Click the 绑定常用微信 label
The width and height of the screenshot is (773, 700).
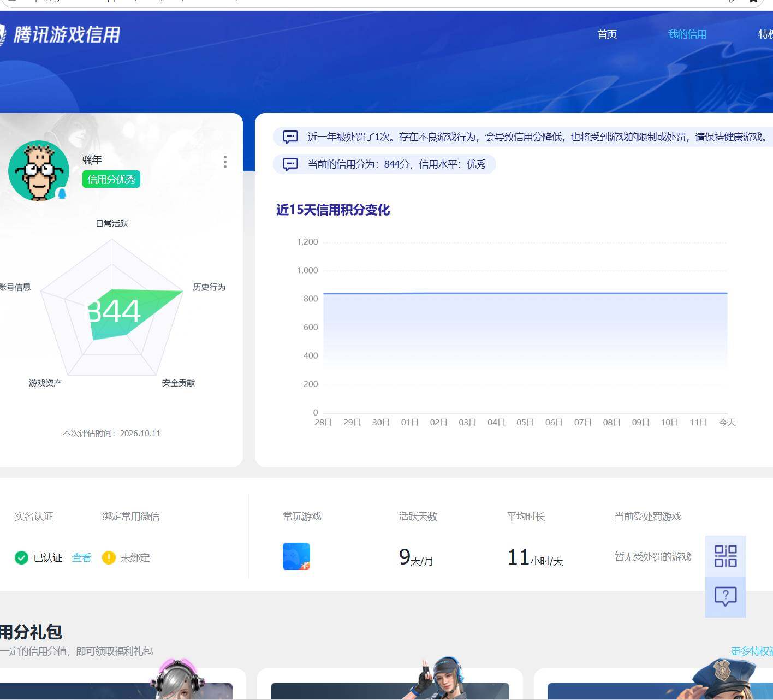pos(131,517)
